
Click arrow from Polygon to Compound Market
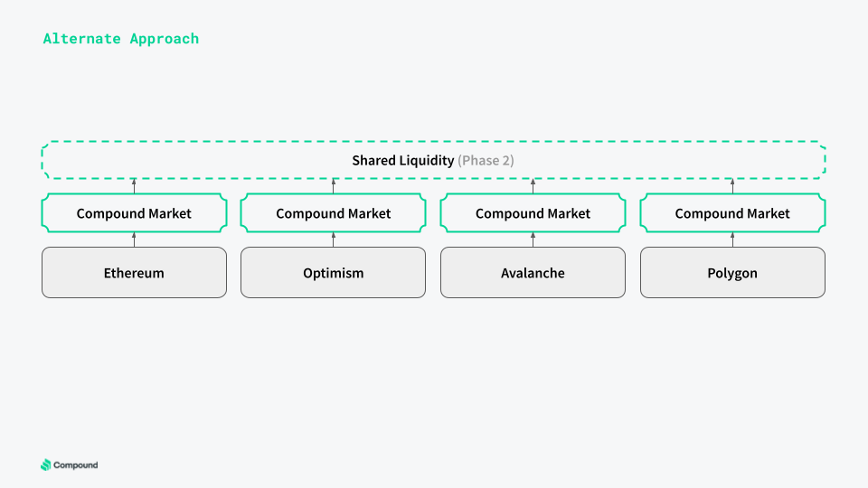[x=732, y=239]
